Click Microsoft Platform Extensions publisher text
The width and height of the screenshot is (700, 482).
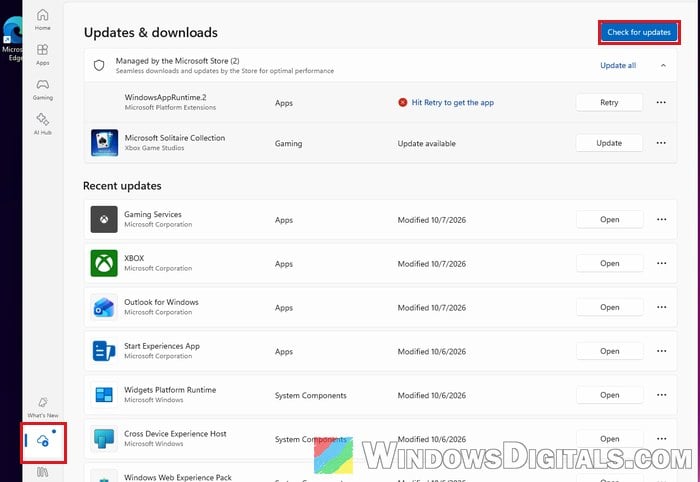tap(170, 107)
